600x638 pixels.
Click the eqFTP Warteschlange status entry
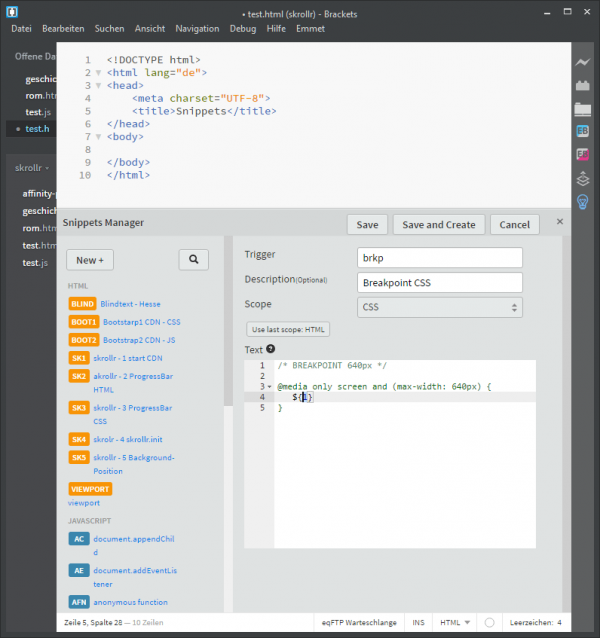[x=359, y=623]
